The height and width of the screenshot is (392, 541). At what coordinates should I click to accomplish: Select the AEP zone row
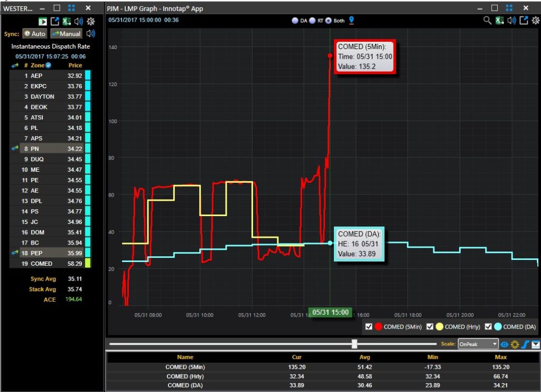[x=50, y=76]
